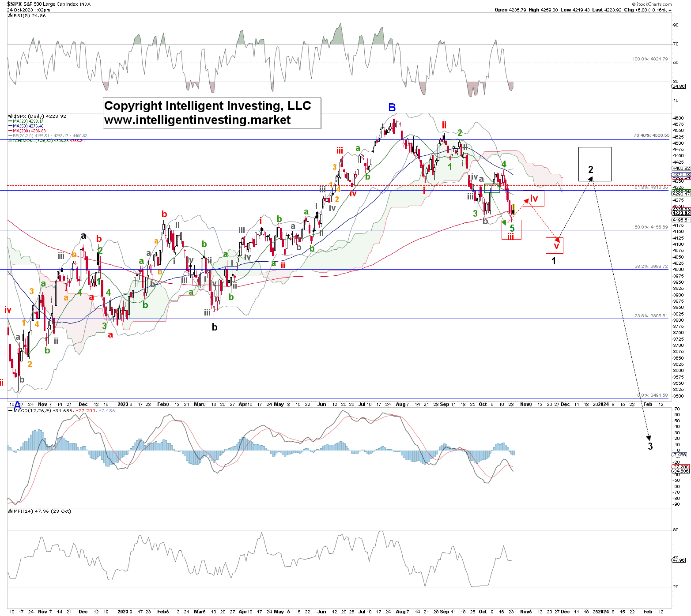Click the MACD(12,26,9) indicator label

pyautogui.click(x=32, y=411)
